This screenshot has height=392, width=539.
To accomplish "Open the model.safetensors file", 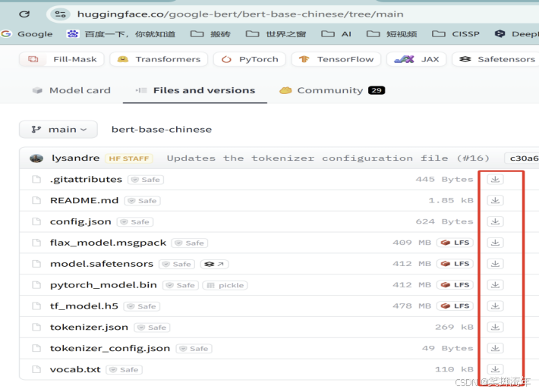I will [102, 264].
